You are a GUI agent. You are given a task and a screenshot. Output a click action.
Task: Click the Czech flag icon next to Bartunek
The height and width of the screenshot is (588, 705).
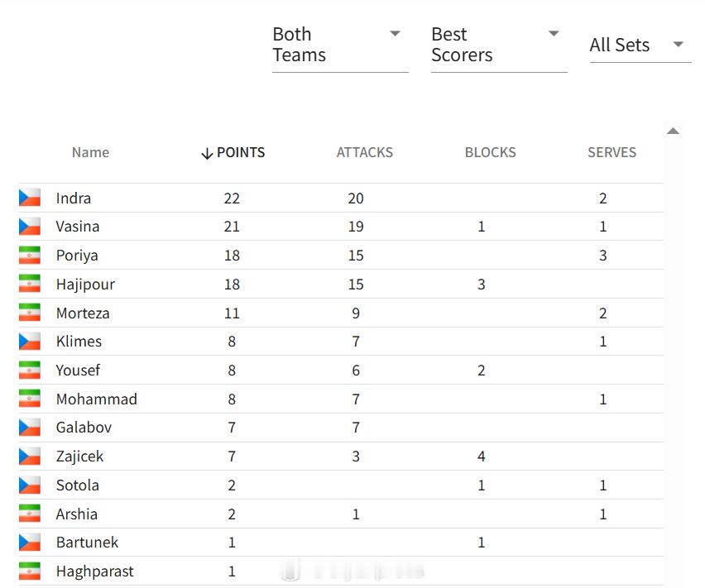(30, 543)
